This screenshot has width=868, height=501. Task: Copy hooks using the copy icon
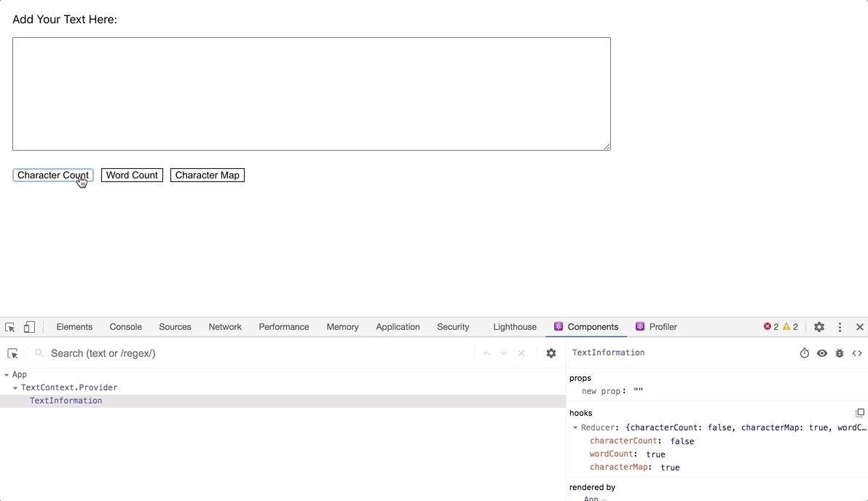(x=859, y=413)
